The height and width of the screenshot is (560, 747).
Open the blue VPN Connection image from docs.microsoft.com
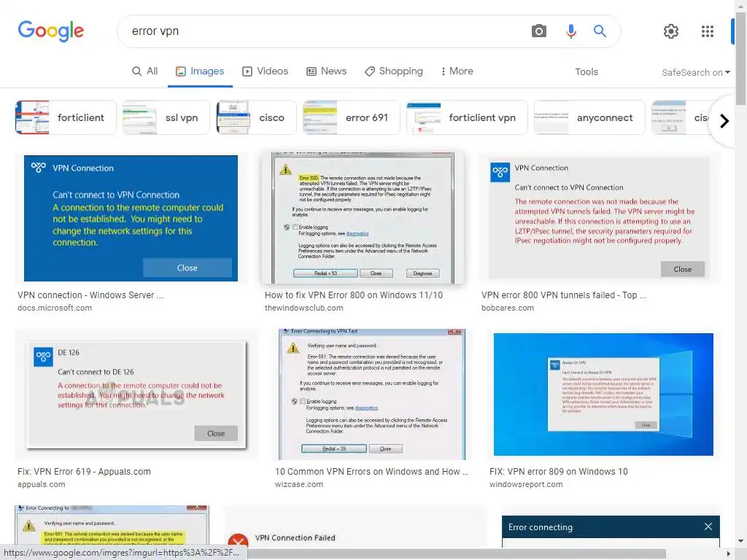point(131,218)
